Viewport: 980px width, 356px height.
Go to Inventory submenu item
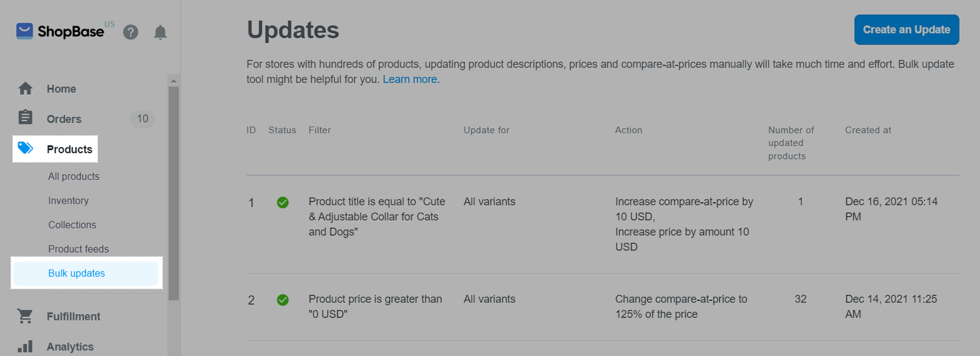pos(69,201)
